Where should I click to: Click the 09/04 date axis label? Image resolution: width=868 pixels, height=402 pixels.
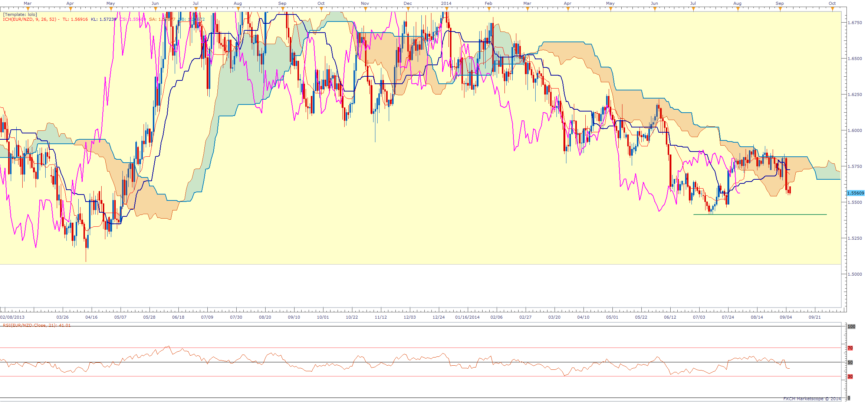click(x=786, y=317)
